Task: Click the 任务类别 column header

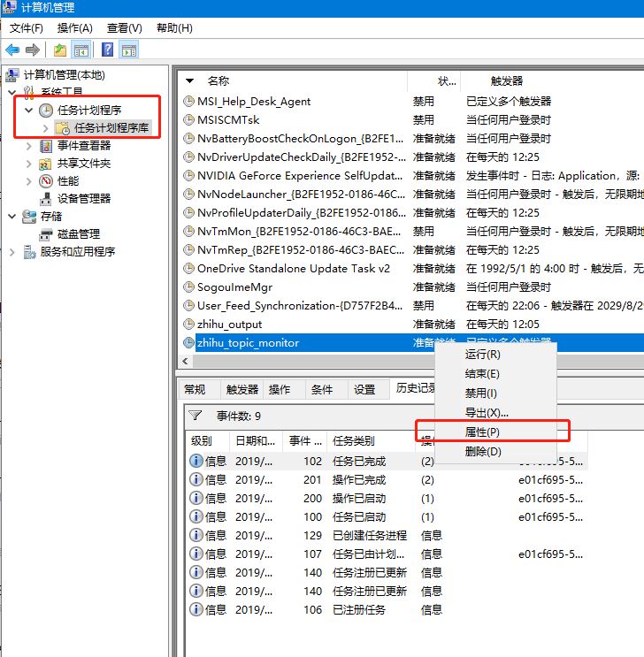Action: click(x=353, y=440)
